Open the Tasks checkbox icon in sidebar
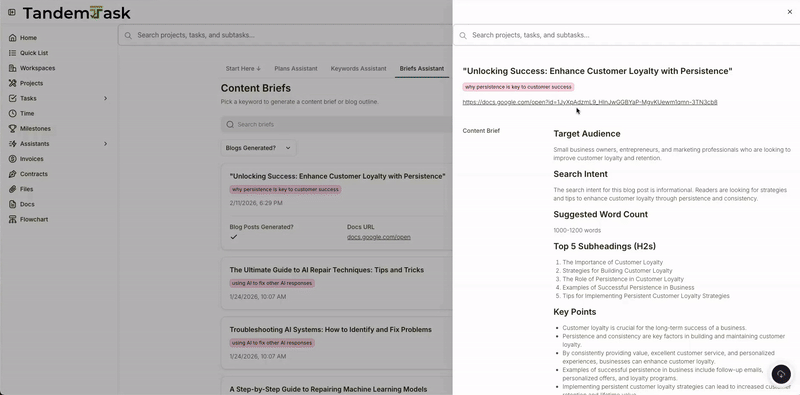 [12, 98]
